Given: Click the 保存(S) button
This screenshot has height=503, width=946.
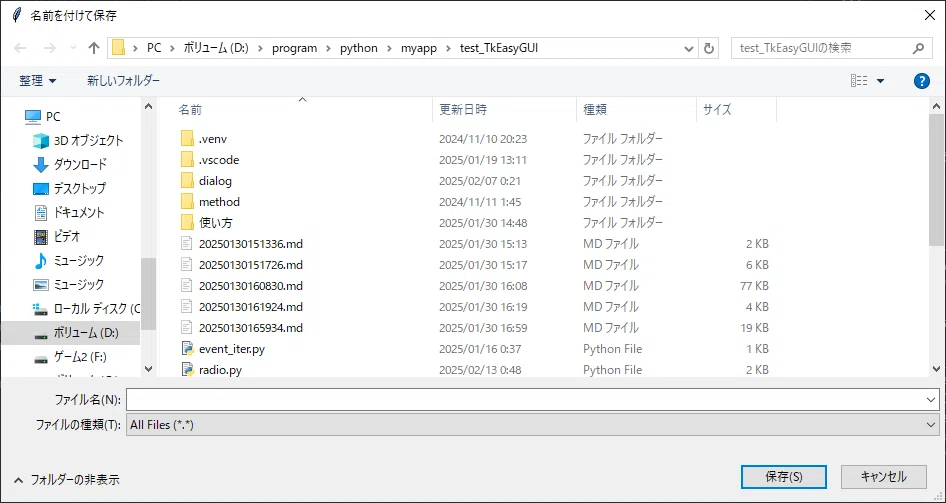Looking at the screenshot, I should (x=784, y=476).
